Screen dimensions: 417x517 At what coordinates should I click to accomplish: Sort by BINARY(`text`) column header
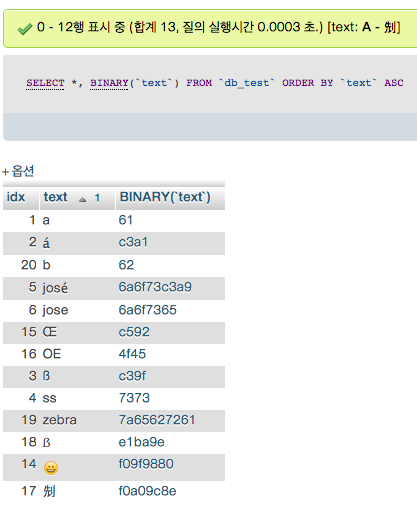pos(165,197)
